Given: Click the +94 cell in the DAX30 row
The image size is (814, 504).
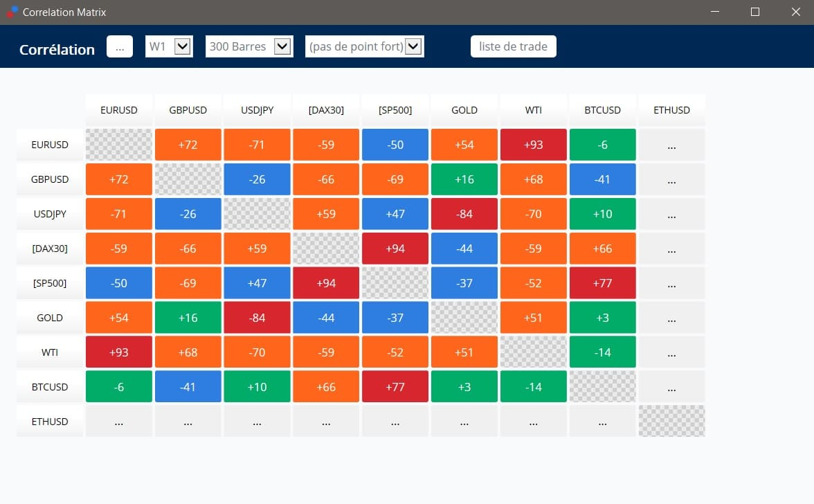Looking at the screenshot, I should (x=395, y=249).
